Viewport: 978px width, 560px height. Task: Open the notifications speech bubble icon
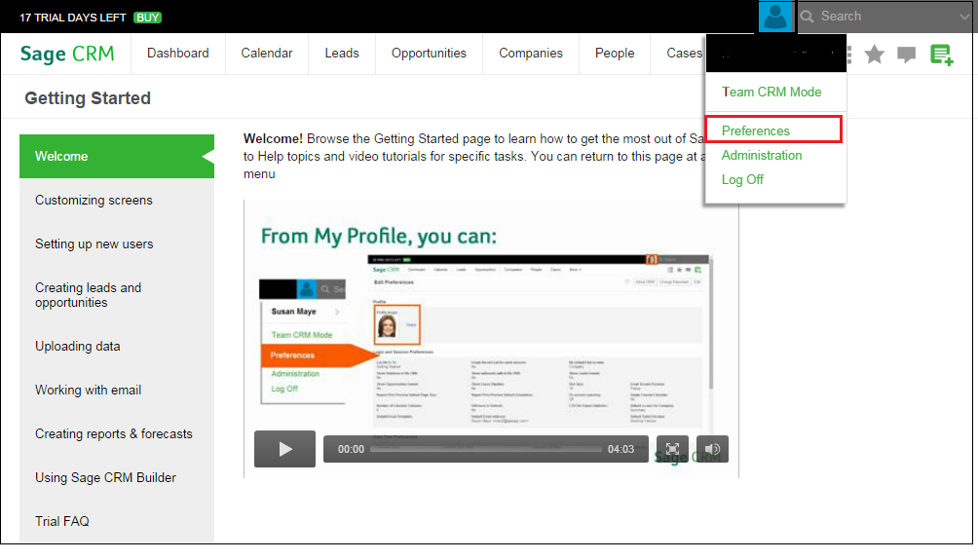[906, 55]
